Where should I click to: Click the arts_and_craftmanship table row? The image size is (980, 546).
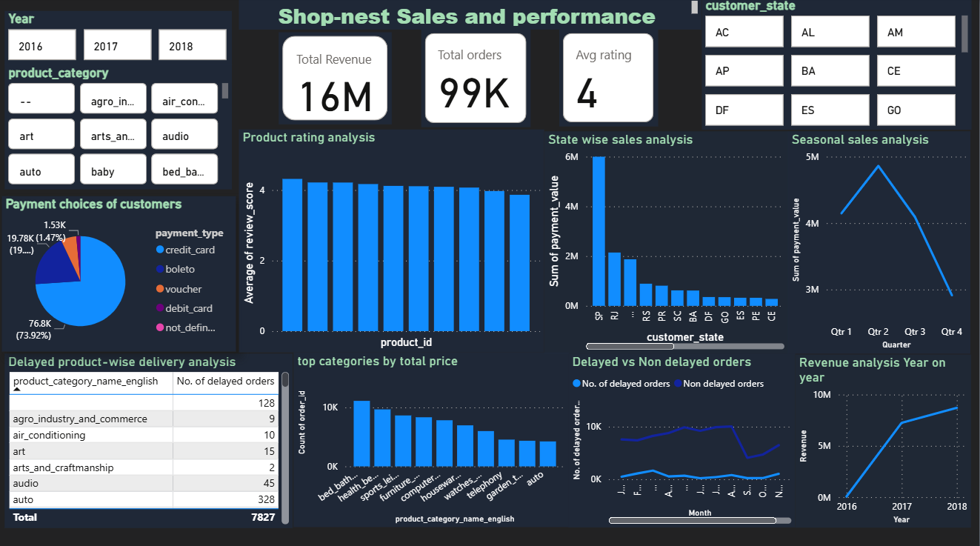pos(144,467)
